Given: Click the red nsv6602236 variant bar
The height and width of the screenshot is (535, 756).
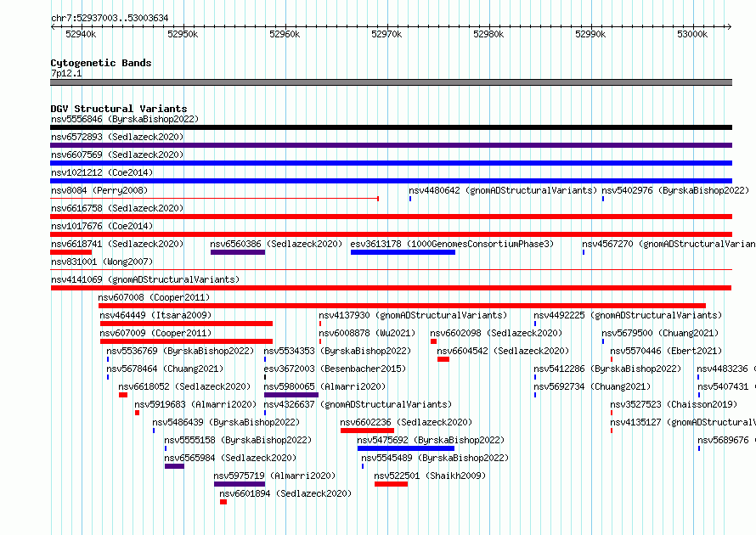Looking at the screenshot, I should click(368, 431).
